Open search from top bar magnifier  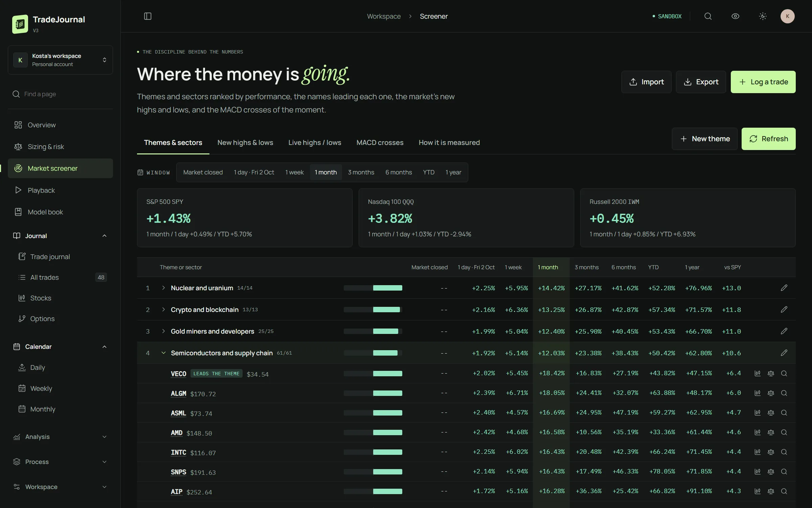pyautogui.click(x=708, y=16)
